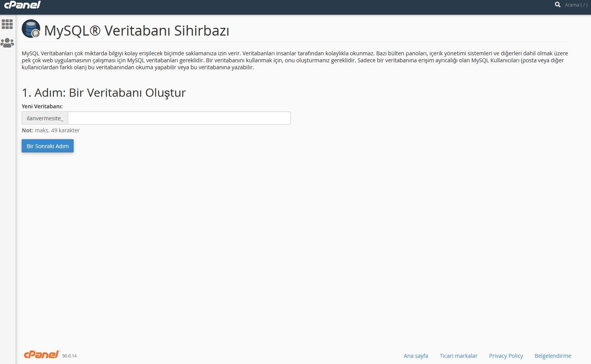Open the Ticari markalar link
Viewport: 591px width, 364px height.
[458, 356]
